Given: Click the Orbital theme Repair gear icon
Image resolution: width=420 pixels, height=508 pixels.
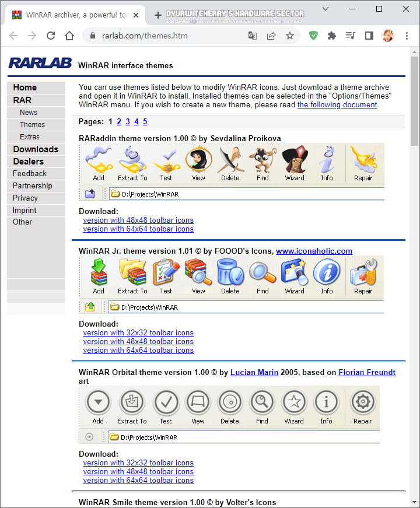Looking at the screenshot, I should pyautogui.click(x=363, y=402).
